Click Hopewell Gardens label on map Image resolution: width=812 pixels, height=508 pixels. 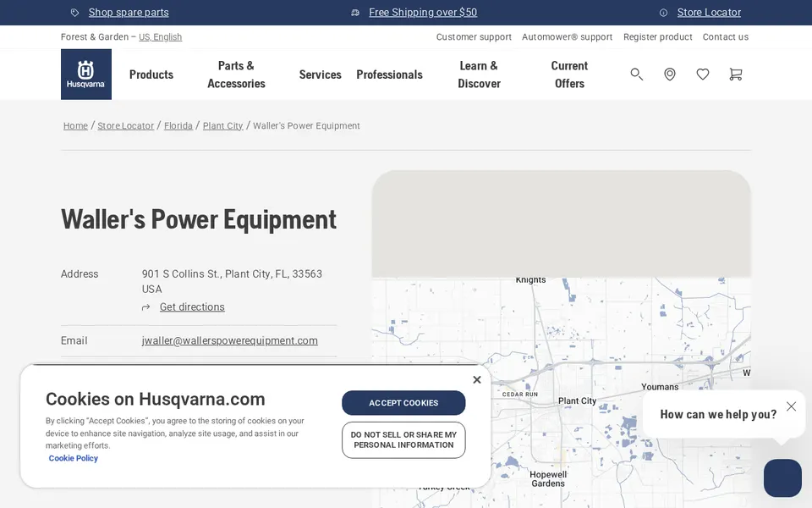click(x=548, y=479)
